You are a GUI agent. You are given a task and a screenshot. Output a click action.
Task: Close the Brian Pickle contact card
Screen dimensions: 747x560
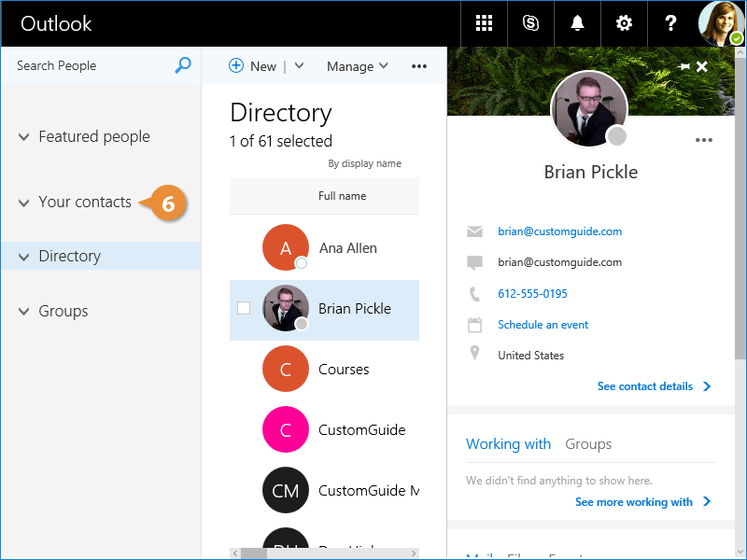point(702,67)
